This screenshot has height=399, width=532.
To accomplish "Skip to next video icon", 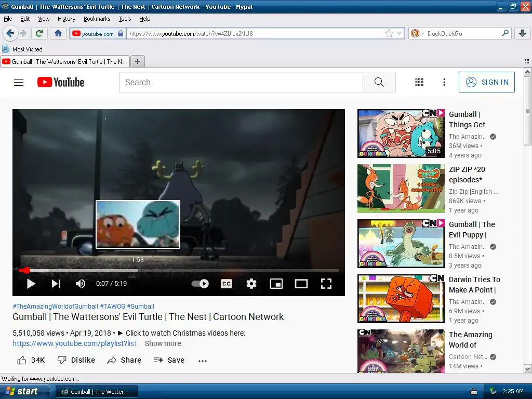I will pos(56,284).
